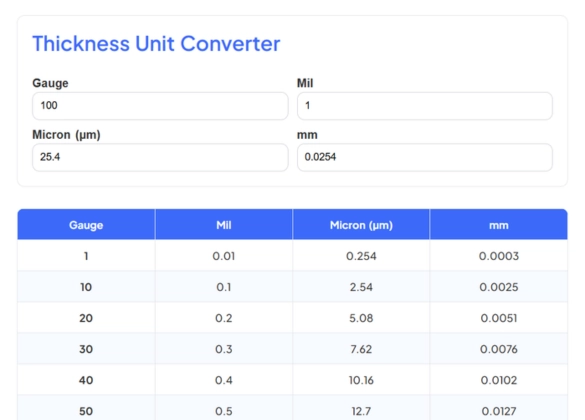The width and height of the screenshot is (585, 420).
Task: Select the mm cell showing 0.0003
Action: [499, 256]
